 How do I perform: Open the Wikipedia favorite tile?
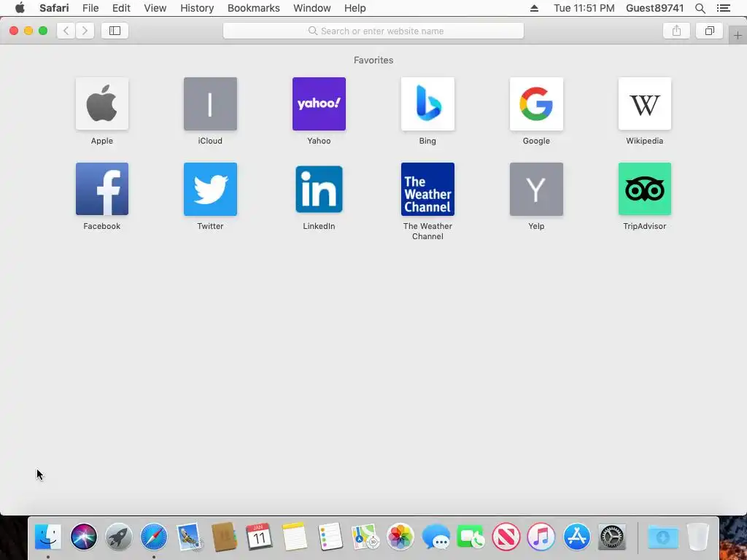(645, 104)
